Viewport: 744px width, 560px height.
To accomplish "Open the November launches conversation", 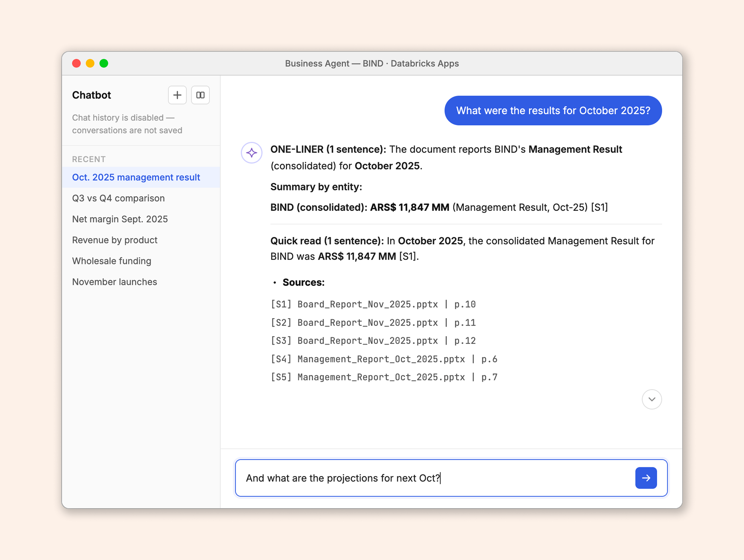I will (114, 282).
